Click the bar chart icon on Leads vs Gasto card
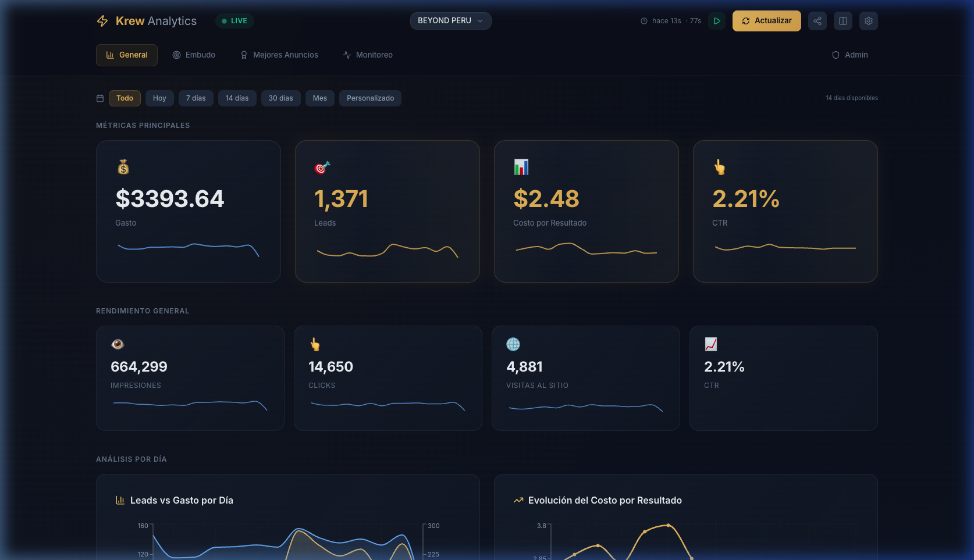Image resolution: width=974 pixels, height=560 pixels. [120, 500]
